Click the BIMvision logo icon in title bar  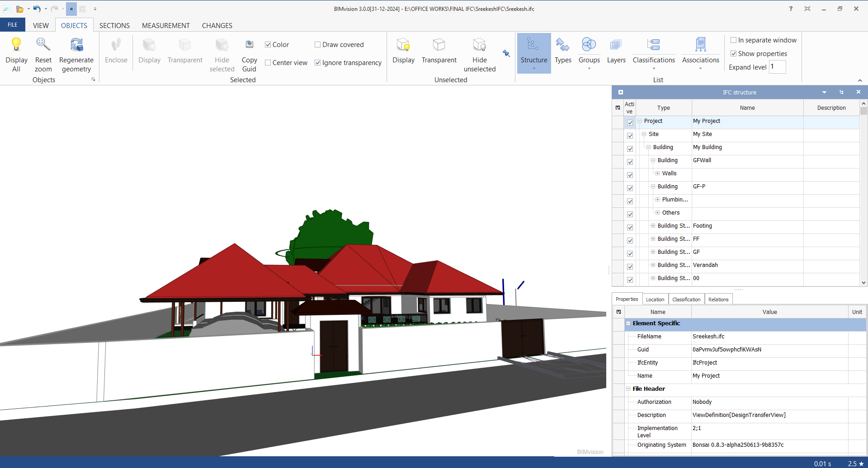coord(7,9)
